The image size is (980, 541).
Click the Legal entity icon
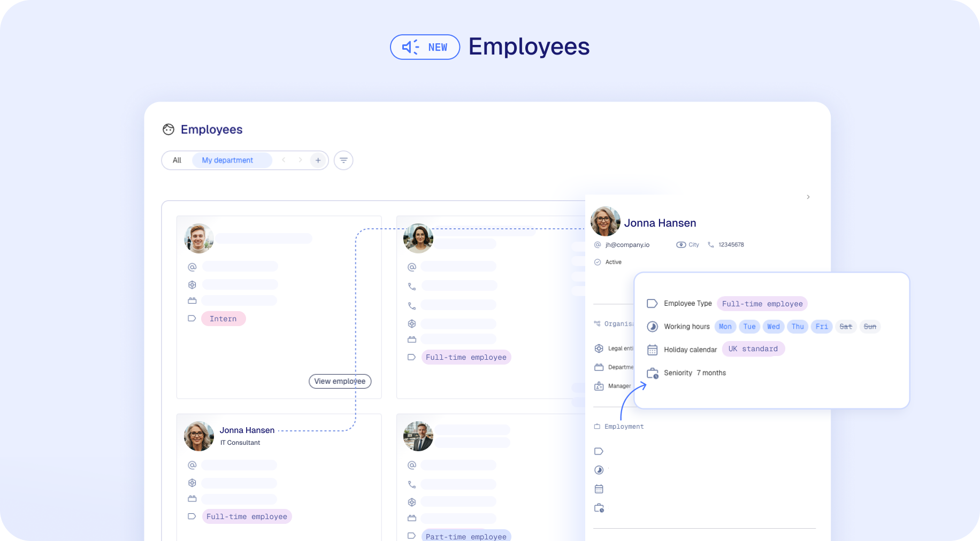tap(599, 349)
